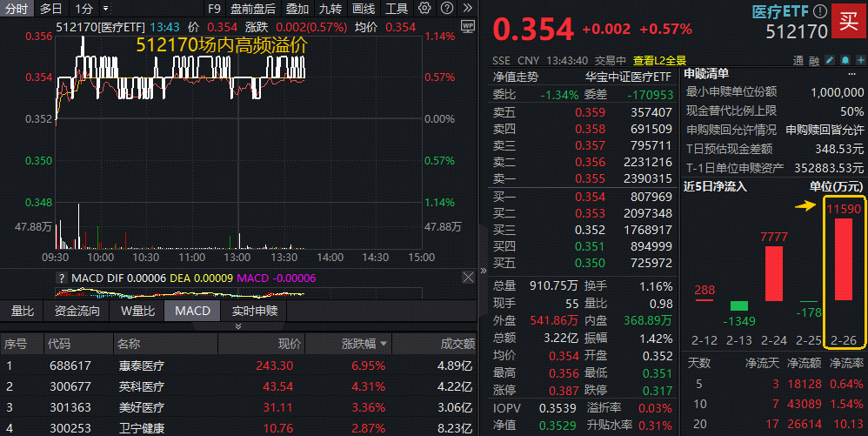Toggle the 叠加 overlay option
Viewport: 868px width, 436px height.
point(297,9)
